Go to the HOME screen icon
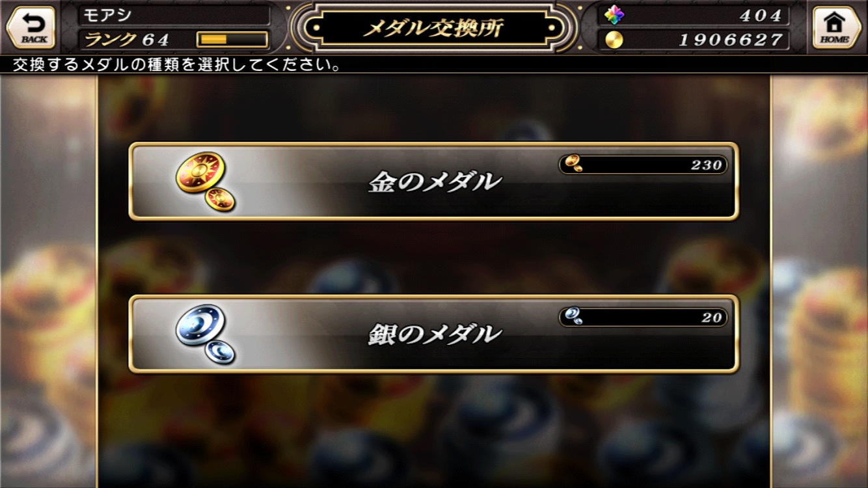 point(837,27)
